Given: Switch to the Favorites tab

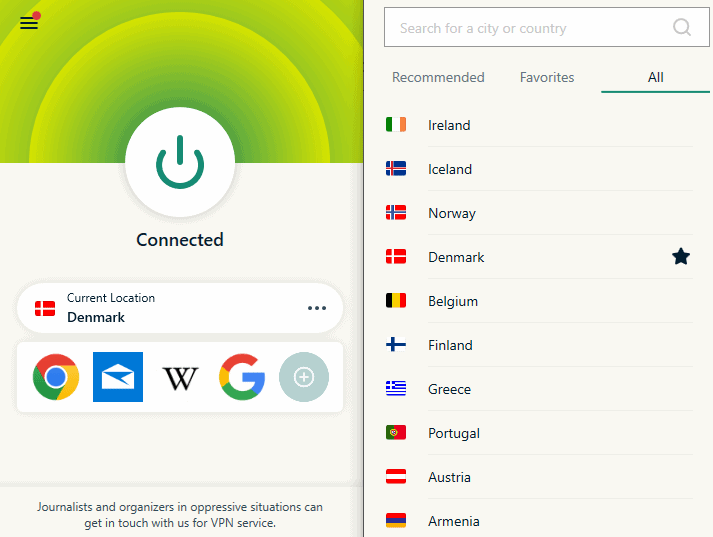Looking at the screenshot, I should coord(547,77).
